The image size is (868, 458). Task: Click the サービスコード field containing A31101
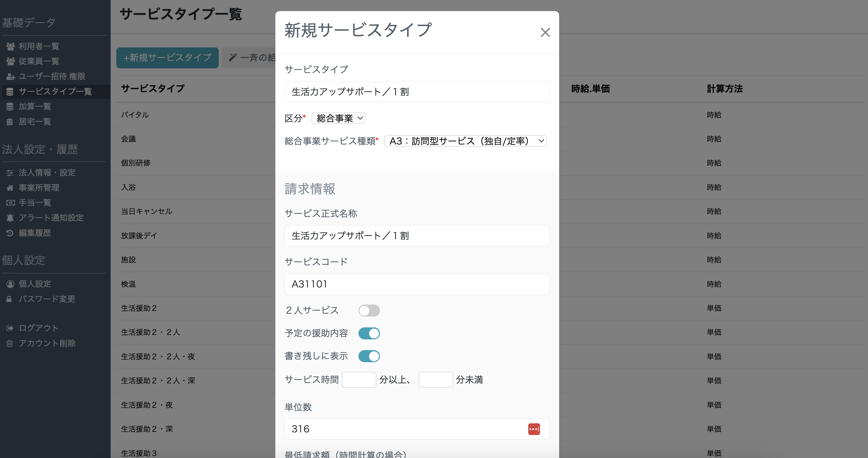click(x=417, y=284)
